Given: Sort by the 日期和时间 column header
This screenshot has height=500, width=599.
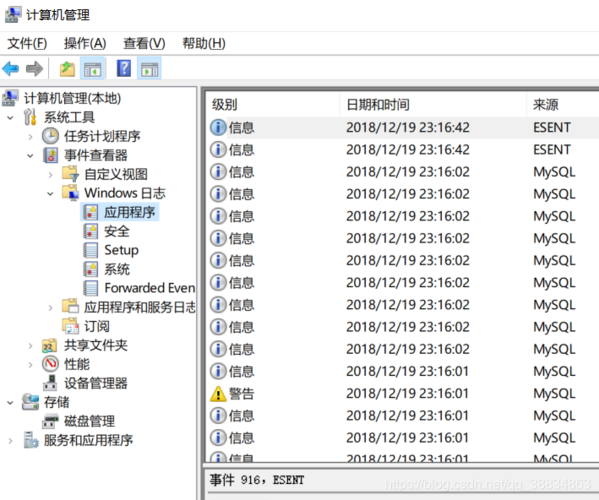Looking at the screenshot, I should click(433, 104).
